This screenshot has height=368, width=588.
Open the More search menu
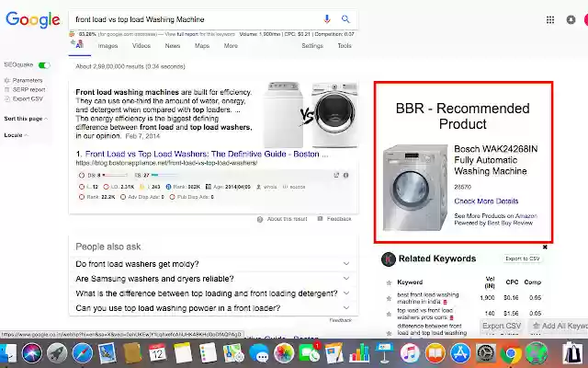coord(231,46)
